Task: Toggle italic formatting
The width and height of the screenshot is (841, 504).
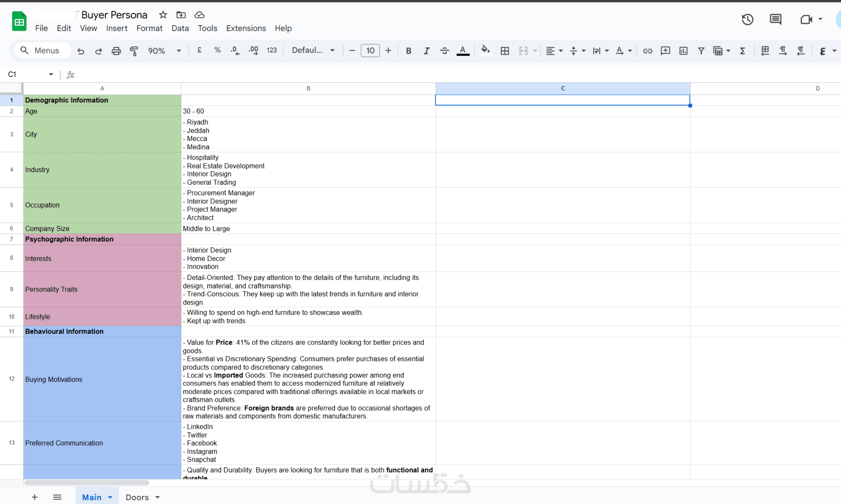Action: click(426, 51)
